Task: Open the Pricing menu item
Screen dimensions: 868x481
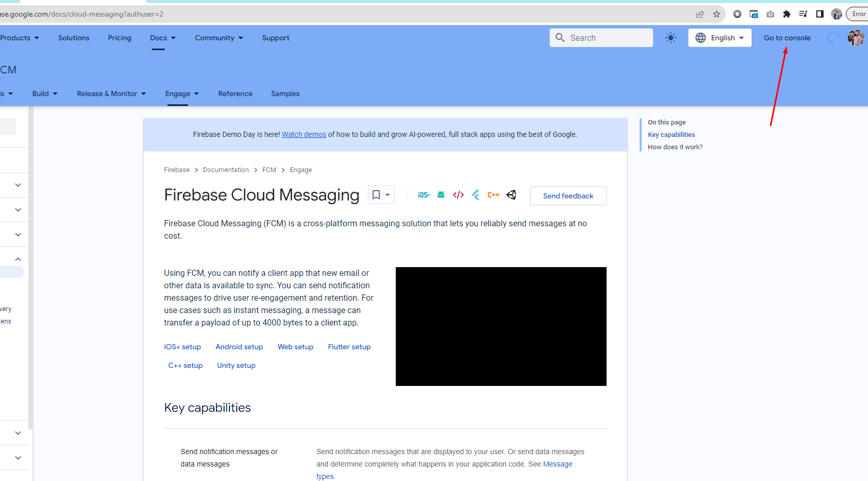Action: point(120,38)
